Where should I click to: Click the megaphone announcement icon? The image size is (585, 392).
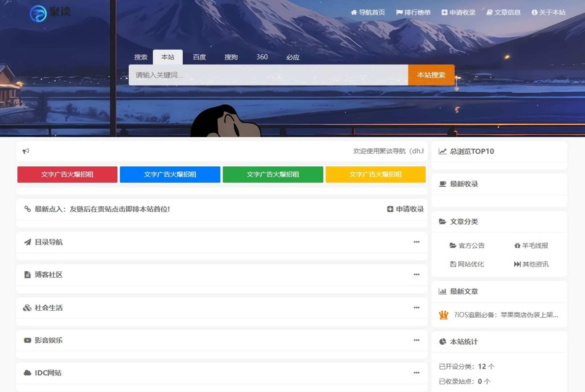pyautogui.click(x=26, y=151)
